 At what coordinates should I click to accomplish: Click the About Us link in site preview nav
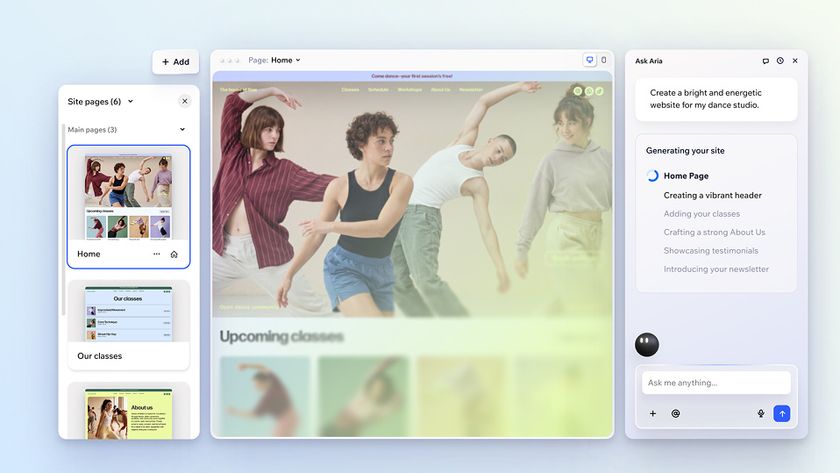[x=440, y=90]
